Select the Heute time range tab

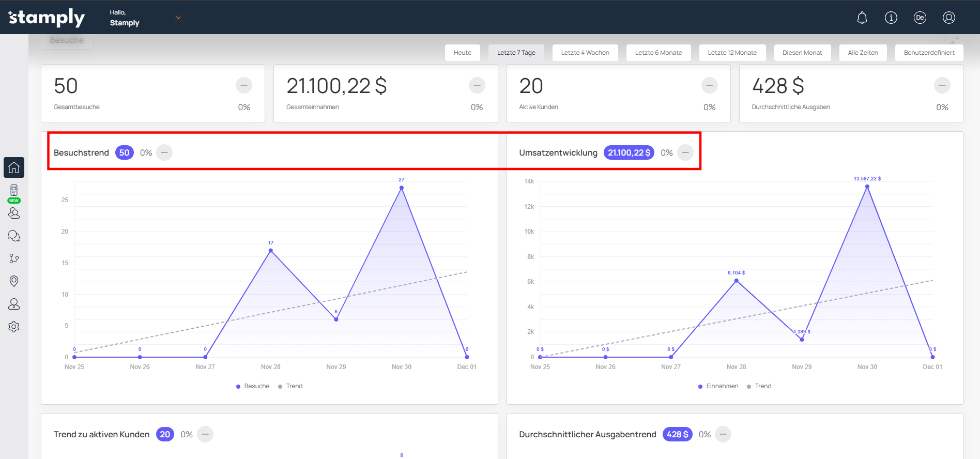pos(463,53)
